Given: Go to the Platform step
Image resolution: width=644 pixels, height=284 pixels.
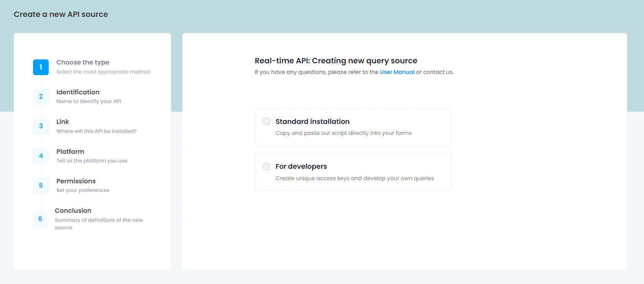Looking at the screenshot, I should [x=70, y=151].
